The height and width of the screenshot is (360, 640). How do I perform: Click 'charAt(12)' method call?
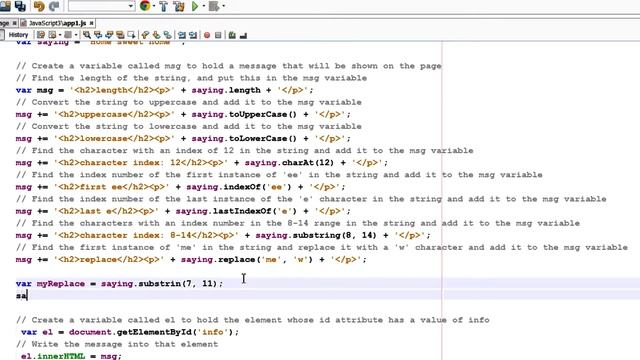(308, 162)
